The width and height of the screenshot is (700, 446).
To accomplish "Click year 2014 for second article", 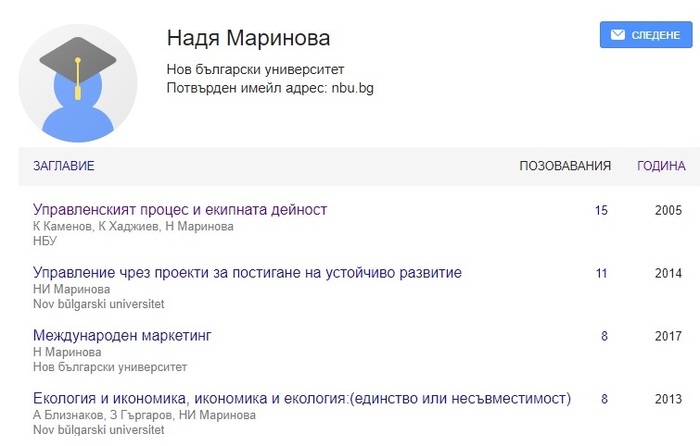I will tap(668, 273).
